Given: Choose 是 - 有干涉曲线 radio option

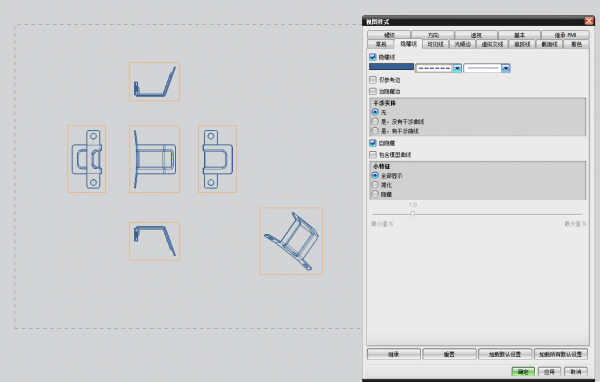Looking at the screenshot, I should coord(375,131).
